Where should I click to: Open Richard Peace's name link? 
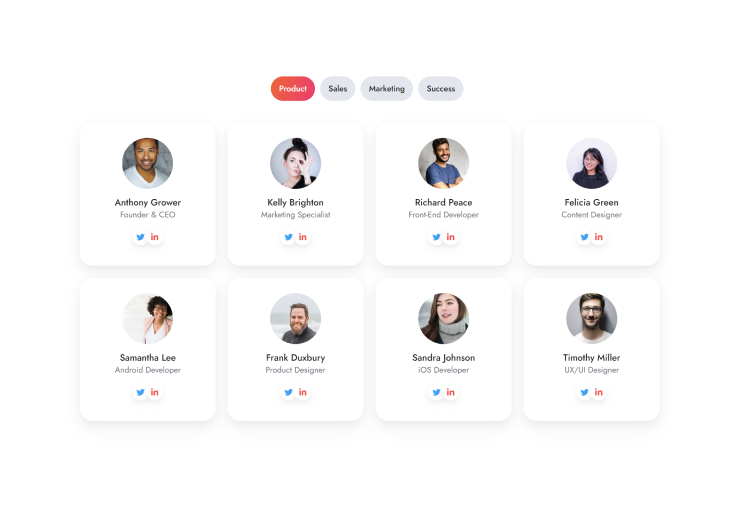pyautogui.click(x=444, y=202)
